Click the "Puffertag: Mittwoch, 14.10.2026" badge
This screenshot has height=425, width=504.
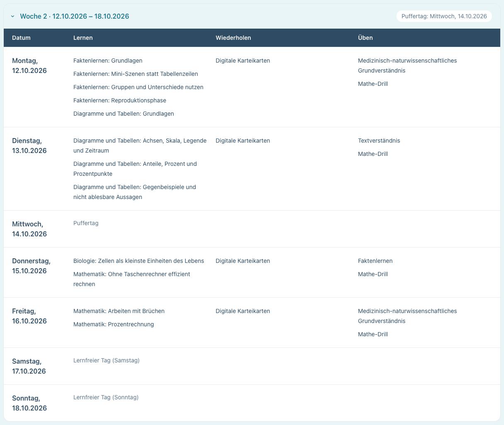coord(444,16)
